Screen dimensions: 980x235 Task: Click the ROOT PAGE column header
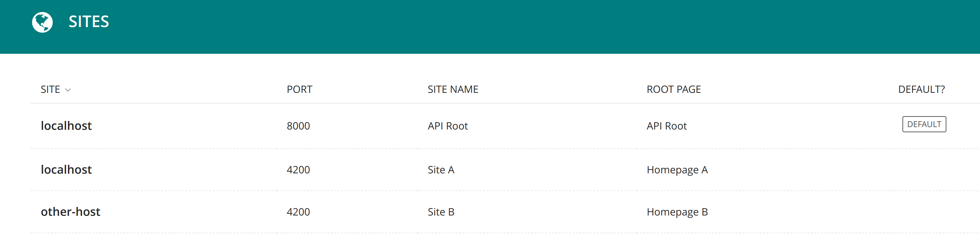(673, 90)
